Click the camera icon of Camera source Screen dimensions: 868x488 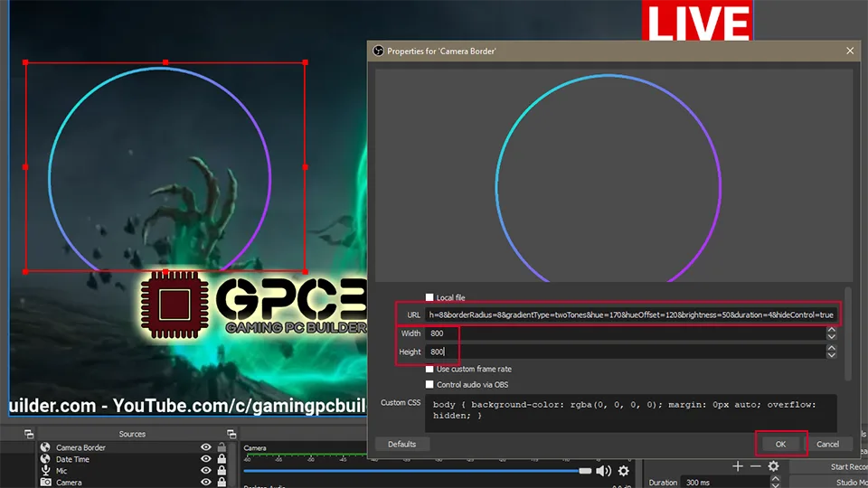pyautogui.click(x=45, y=482)
